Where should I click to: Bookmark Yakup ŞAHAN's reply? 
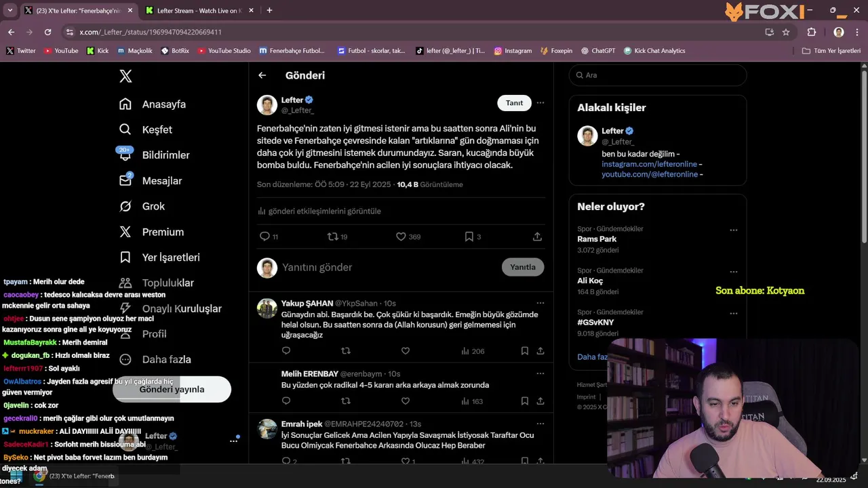525,351
